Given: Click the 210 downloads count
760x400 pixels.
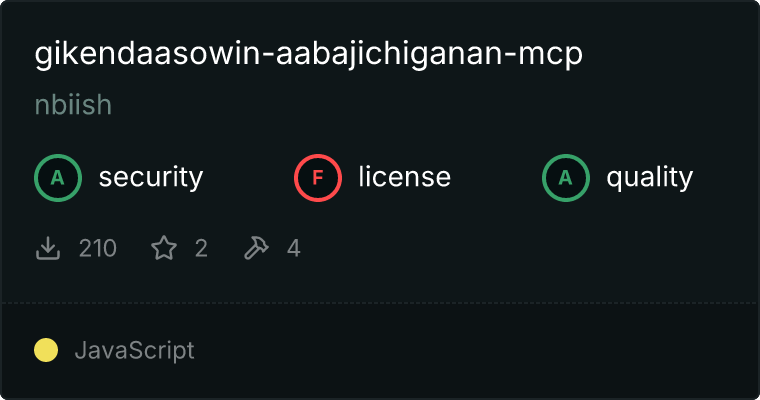Looking at the screenshot, I should [x=98, y=248].
